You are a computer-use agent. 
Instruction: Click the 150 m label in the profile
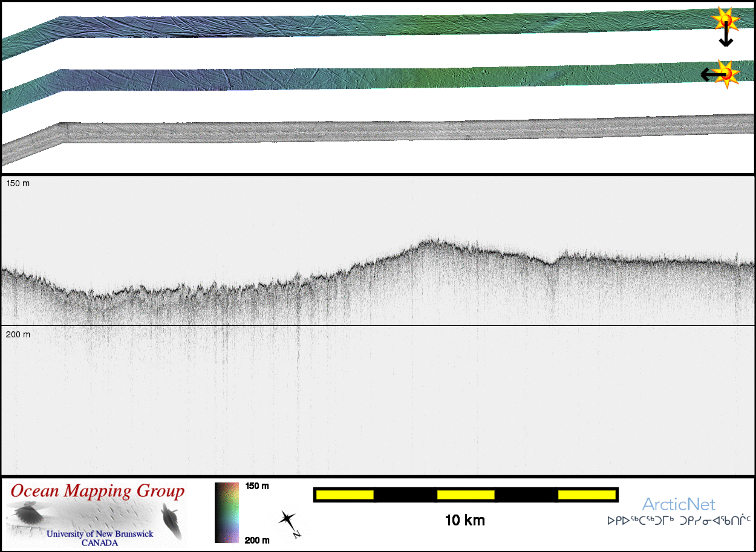[18, 183]
